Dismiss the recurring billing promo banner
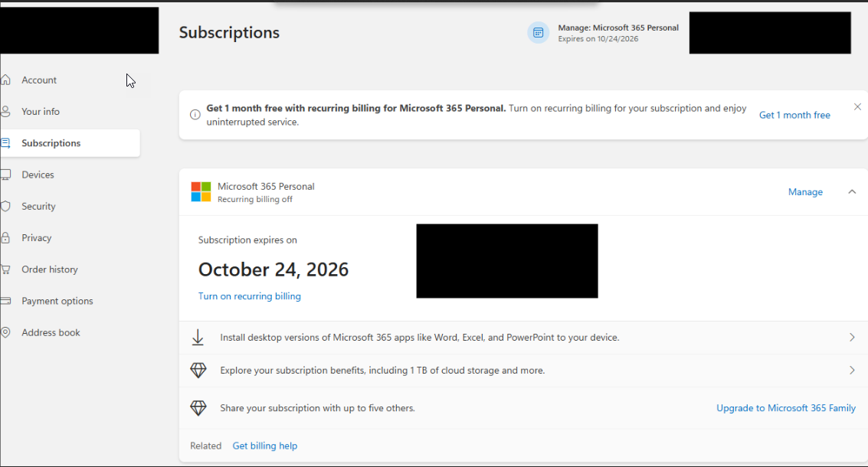This screenshot has width=868, height=467. 857,106
